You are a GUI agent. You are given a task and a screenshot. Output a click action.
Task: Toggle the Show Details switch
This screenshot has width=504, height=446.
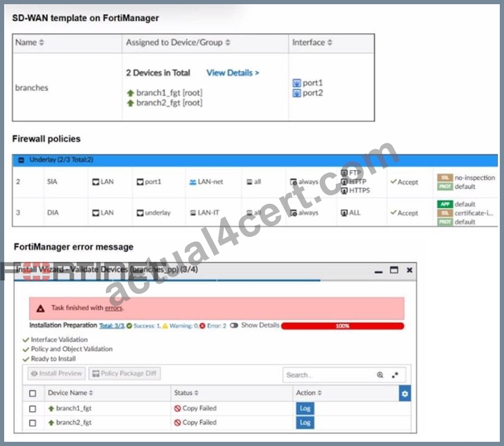pos(234,325)
